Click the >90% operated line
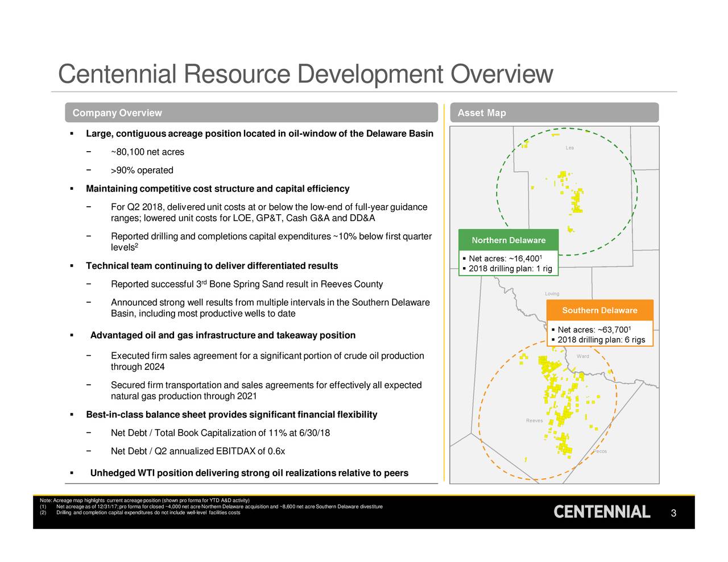 point(142,170)
